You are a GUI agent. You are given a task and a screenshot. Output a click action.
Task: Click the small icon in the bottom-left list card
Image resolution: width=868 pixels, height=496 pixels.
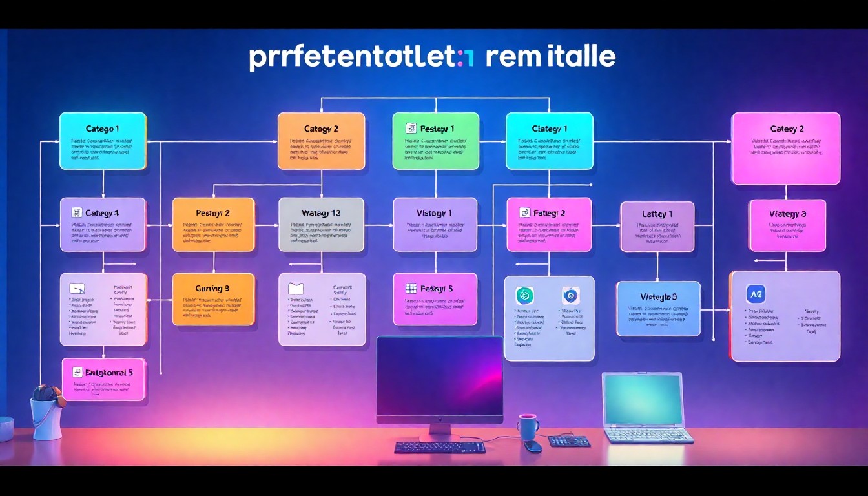click(x=78, y=288)
